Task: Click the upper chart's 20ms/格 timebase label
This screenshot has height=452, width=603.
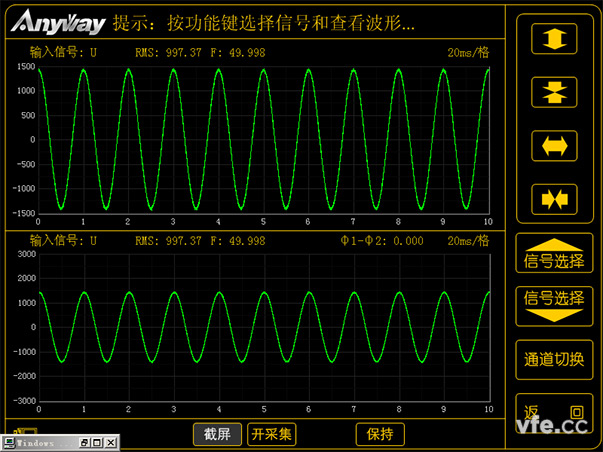Action: [468, 52]
